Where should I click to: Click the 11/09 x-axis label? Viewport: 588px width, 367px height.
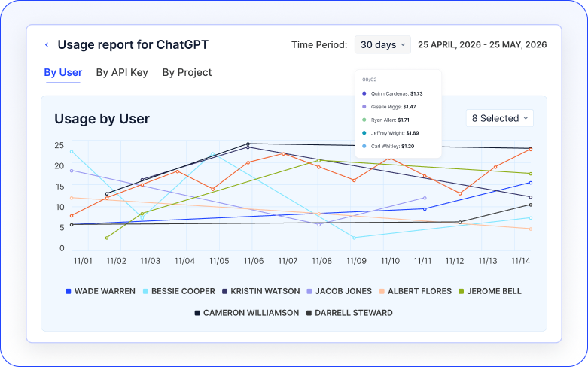point(356,261)
